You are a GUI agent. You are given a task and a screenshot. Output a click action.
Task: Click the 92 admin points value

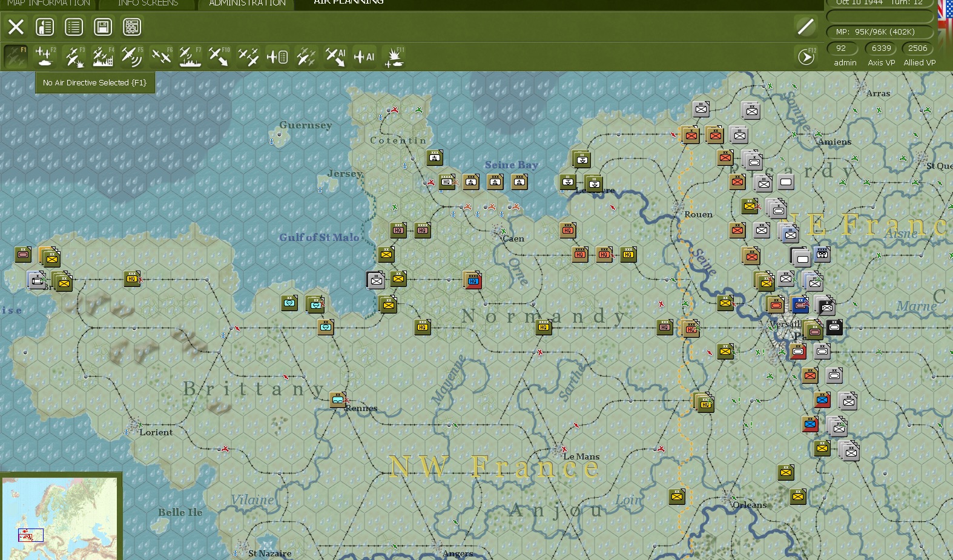click(x=841, y=48)
